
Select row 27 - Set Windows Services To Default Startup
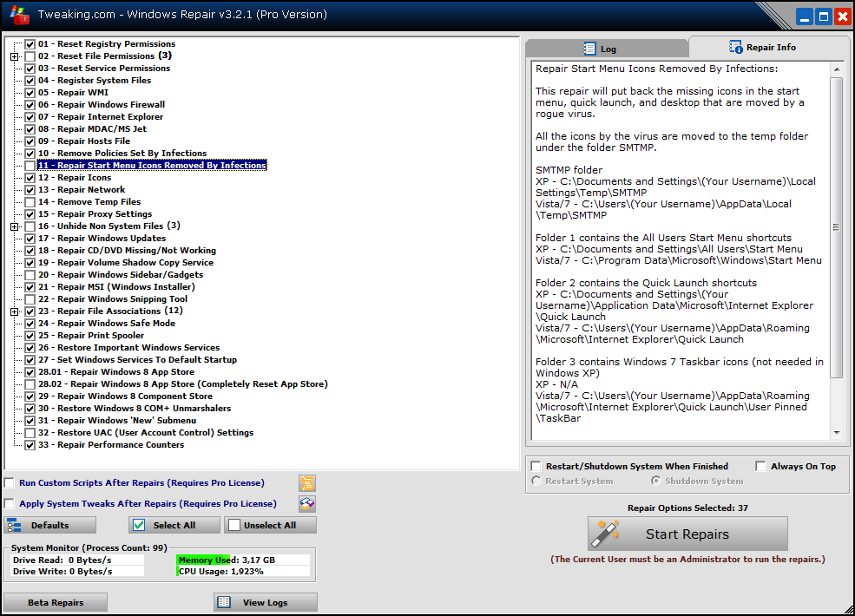pyautogui.click(x=137, y=360)
